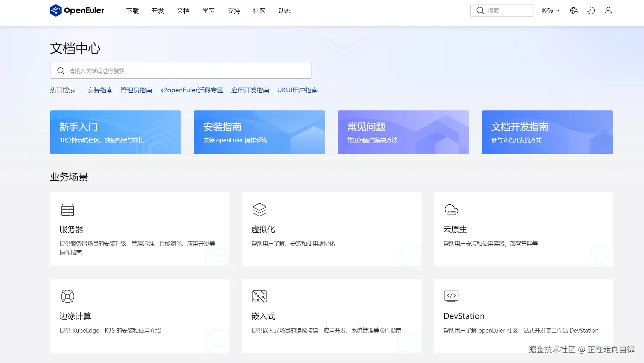The image size is (644, 363).
Task: Click the 虚拟化 stacked layers icon
Action: point(259,210)
